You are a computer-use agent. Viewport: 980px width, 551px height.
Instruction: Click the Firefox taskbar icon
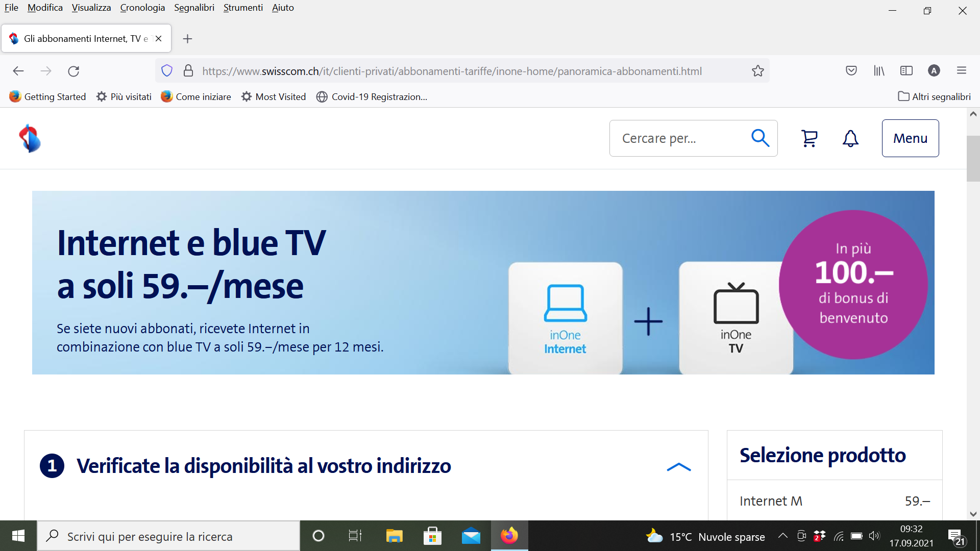coord(509,536)
